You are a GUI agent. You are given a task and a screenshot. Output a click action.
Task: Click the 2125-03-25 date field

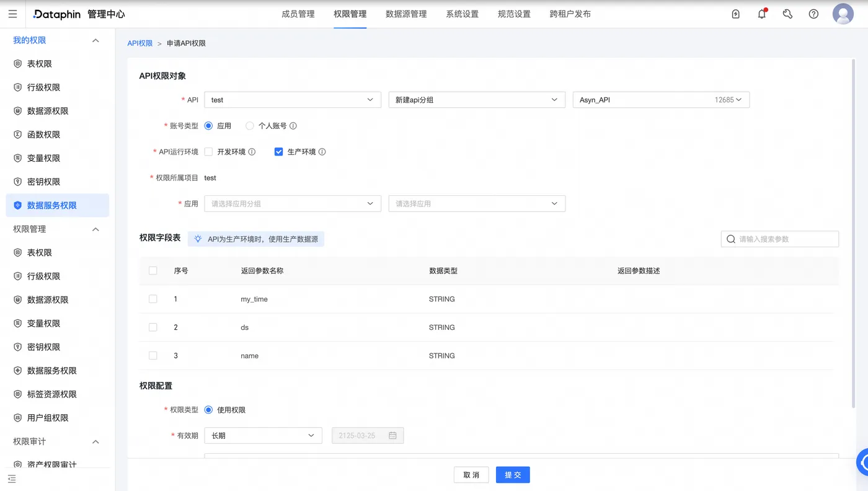click(368, 436)
